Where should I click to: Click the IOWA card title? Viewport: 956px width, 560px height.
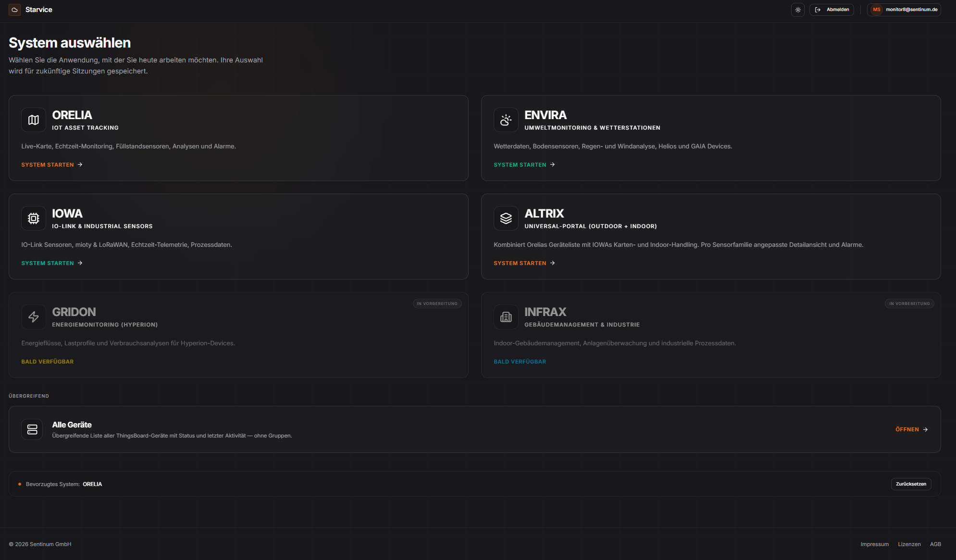point(67,214)
